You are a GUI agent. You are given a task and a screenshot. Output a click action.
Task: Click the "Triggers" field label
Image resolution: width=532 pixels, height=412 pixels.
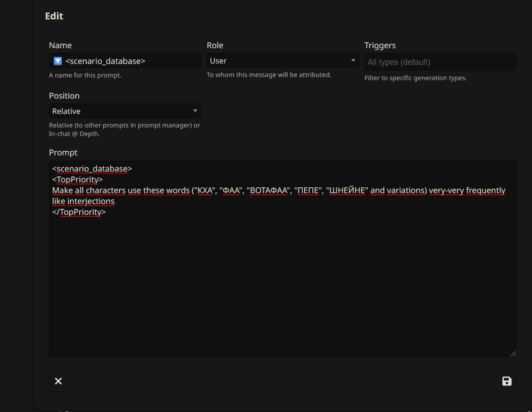point(380,45)
